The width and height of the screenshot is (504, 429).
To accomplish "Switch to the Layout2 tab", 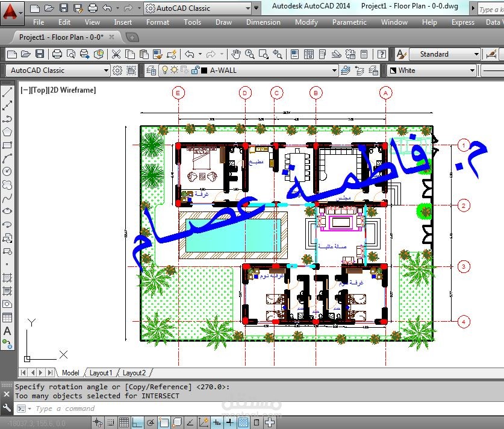I will click(x=134, y=373).
